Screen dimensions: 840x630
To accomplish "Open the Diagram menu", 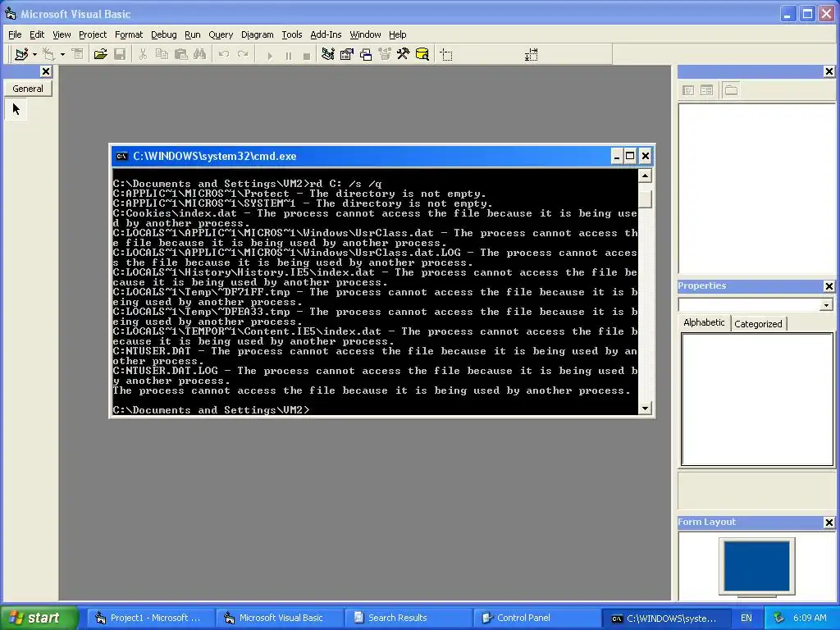I will coord(257,34).
